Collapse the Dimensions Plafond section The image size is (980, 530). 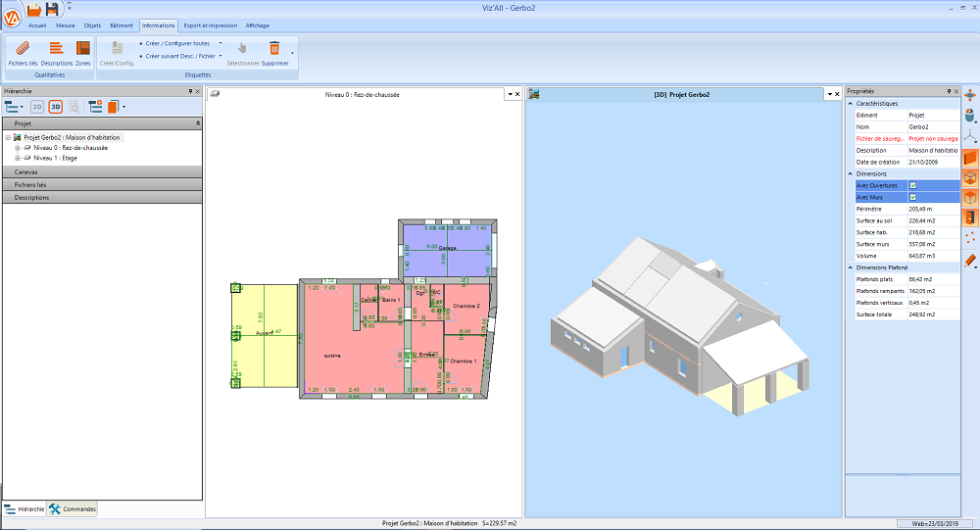point(850,267)
